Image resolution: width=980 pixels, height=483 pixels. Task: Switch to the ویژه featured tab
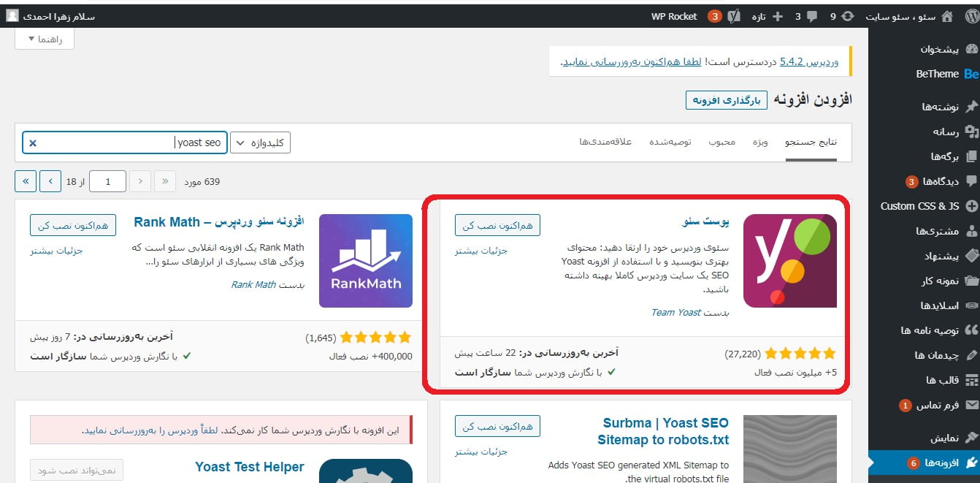(x=760, y=142)
